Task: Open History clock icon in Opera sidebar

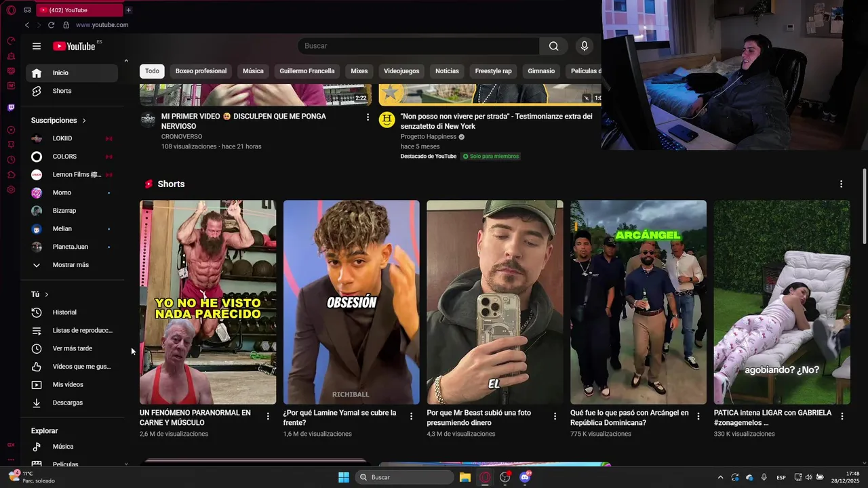Action: point(11,160)
